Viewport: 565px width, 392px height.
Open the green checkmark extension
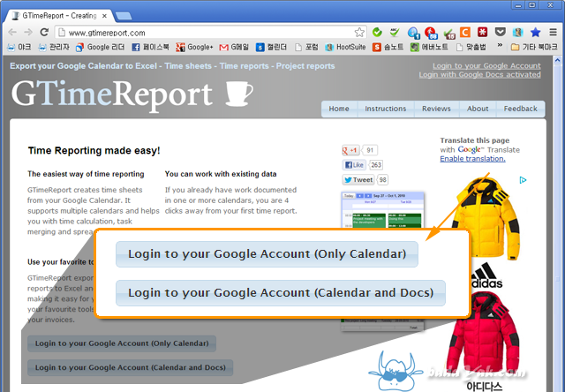pyautogui.click(x=377, y=33)
